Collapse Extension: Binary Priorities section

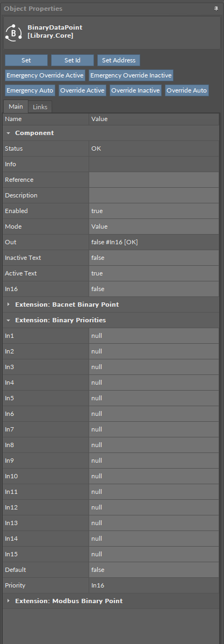coord(8,320)
